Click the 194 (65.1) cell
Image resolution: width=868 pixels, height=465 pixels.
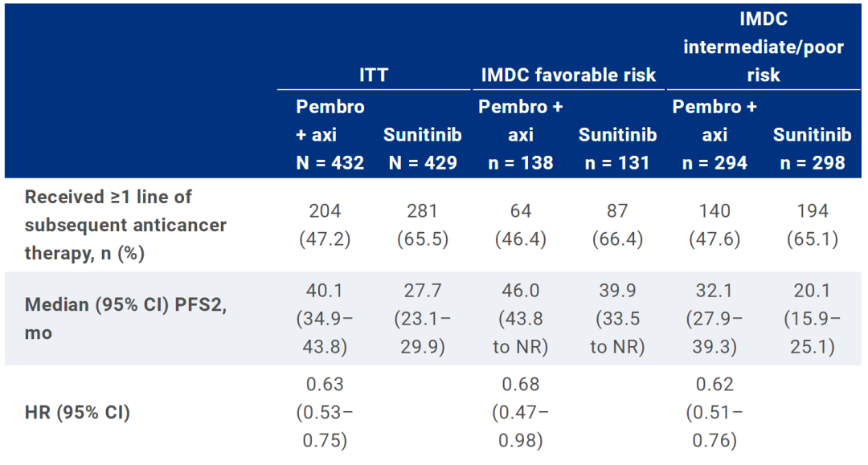click(812, 225)
